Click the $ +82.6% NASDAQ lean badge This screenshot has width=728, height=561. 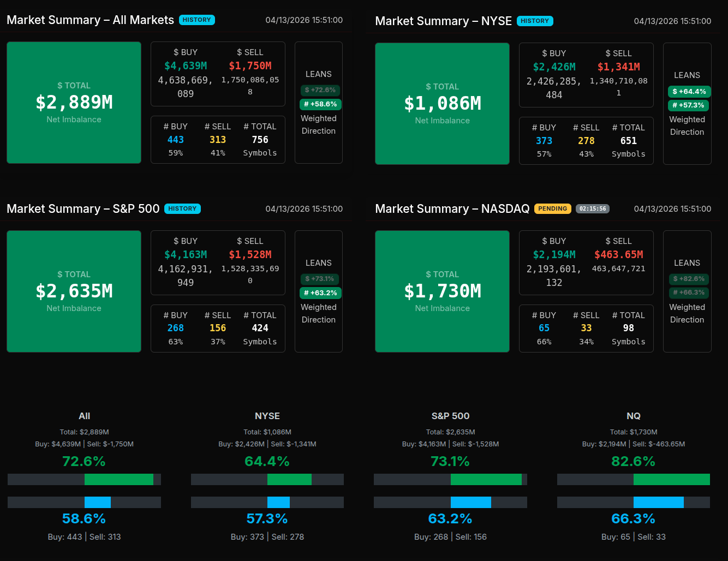coord(689,279)
